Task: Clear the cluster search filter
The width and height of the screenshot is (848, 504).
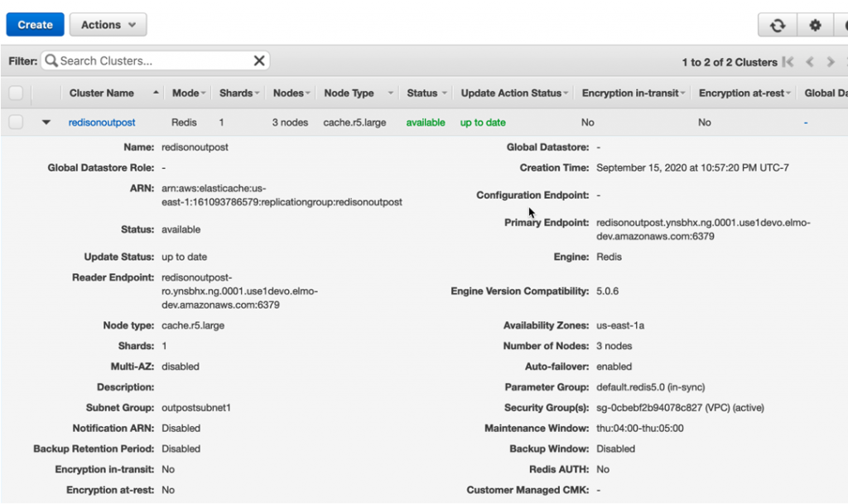Action: (x=259, y=60)
